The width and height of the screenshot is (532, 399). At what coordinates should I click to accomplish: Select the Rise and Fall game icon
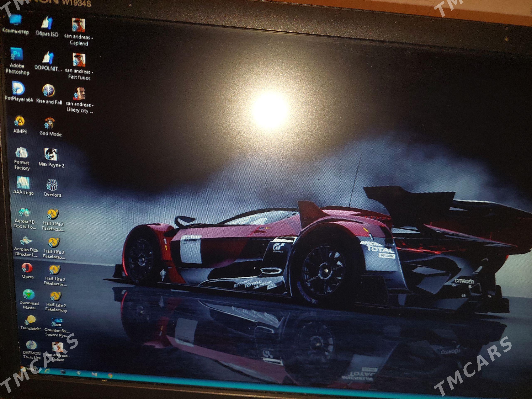click(x=49, y=94)
